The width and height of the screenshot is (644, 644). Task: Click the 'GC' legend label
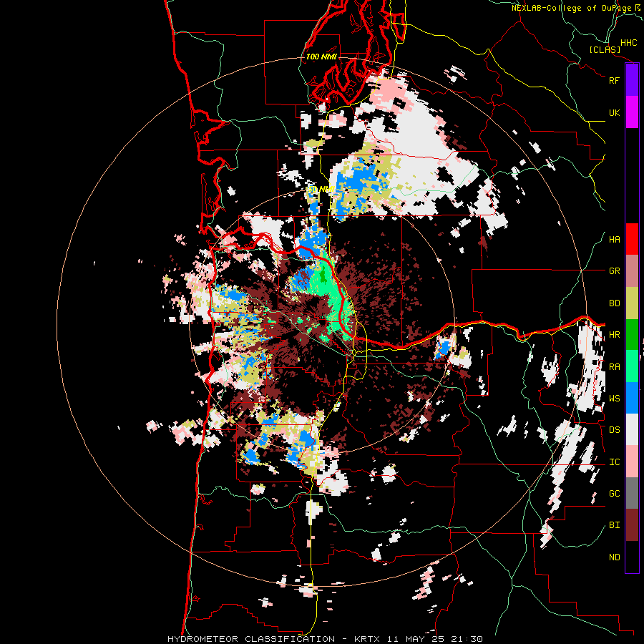click(x=614, y=494)
